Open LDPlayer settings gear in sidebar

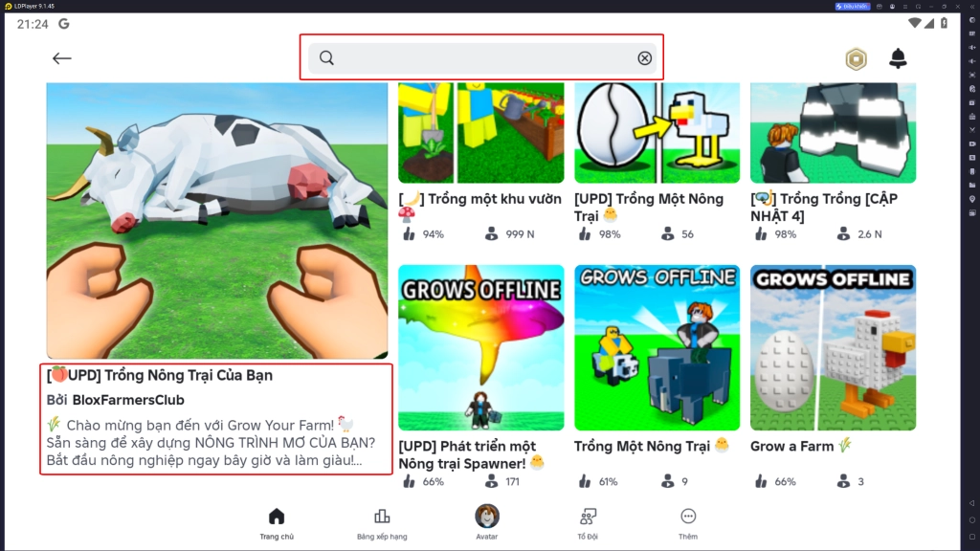click(972, 20)
